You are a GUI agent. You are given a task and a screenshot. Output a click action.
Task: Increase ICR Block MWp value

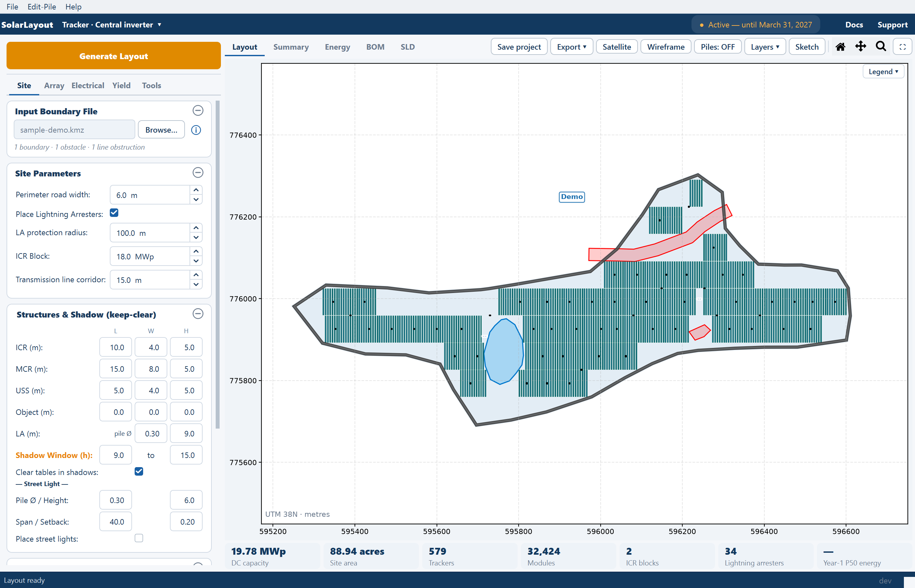[x=196, y=251]
